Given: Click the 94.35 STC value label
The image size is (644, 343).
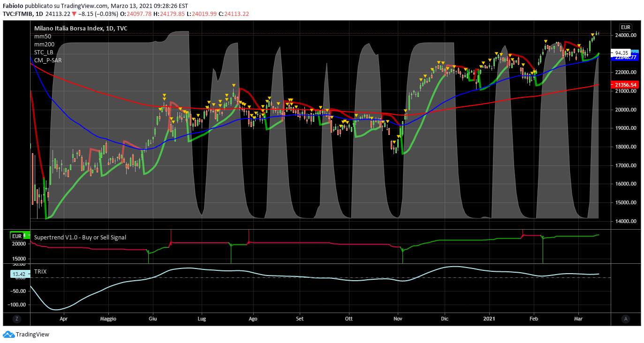Looking at the screenshot, I should pyautogui.click(x=621, y=52).
